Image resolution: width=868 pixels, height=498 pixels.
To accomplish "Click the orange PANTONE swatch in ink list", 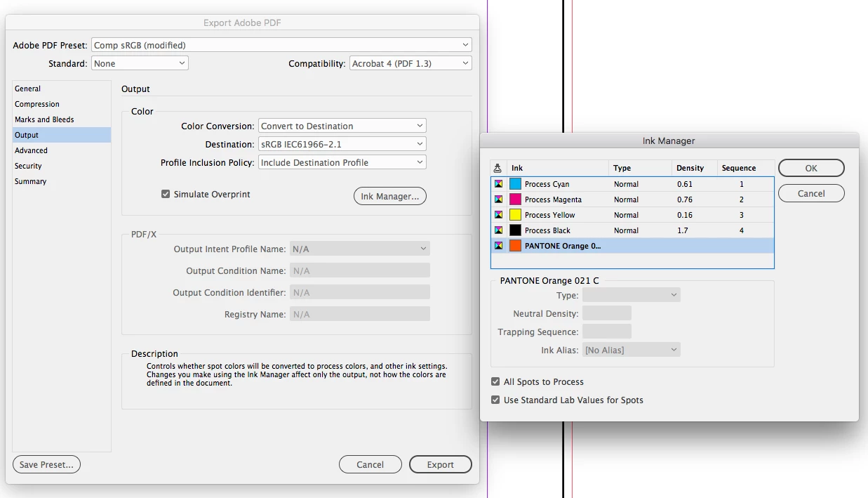I will point(516,246).
